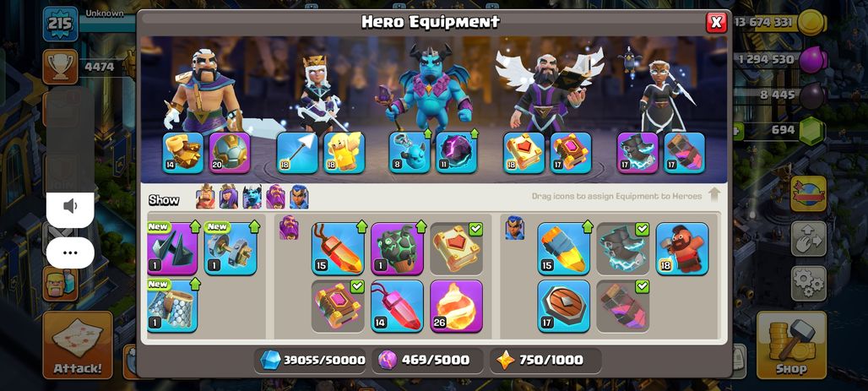Choose the Royal Gem equipment level 15
The height and width of the screenshot is (391, 868).
click(338, 248)
